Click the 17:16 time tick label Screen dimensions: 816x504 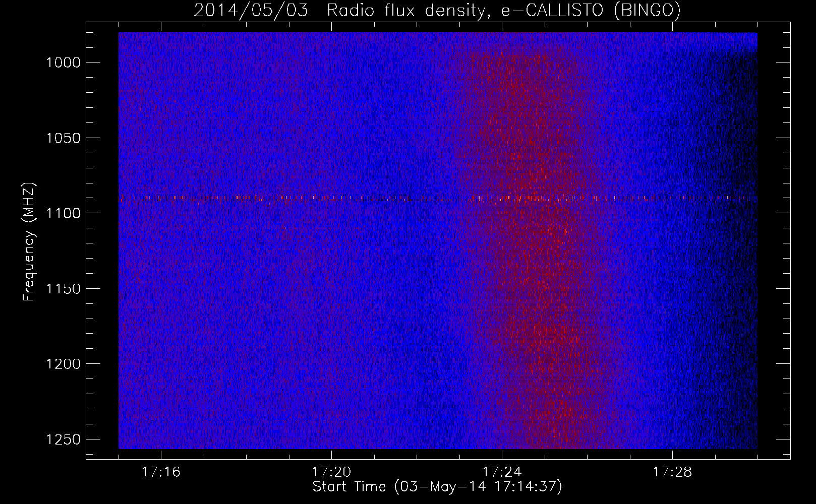tap(161, 472)
